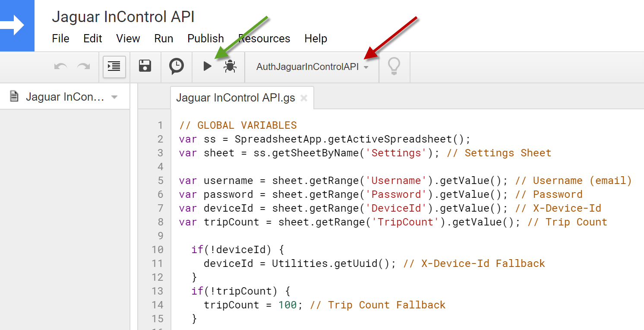Click line number 4 in gutter

click(161, 167)
